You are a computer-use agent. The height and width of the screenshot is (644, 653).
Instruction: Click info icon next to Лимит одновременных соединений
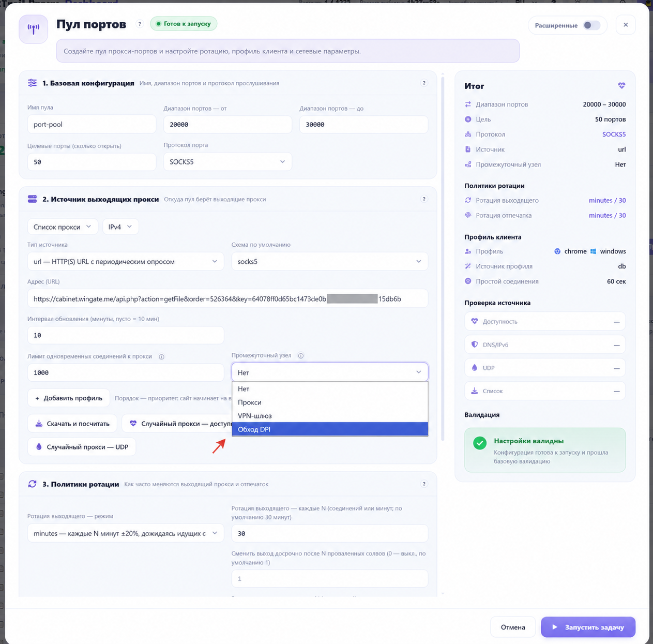[161, 357]
